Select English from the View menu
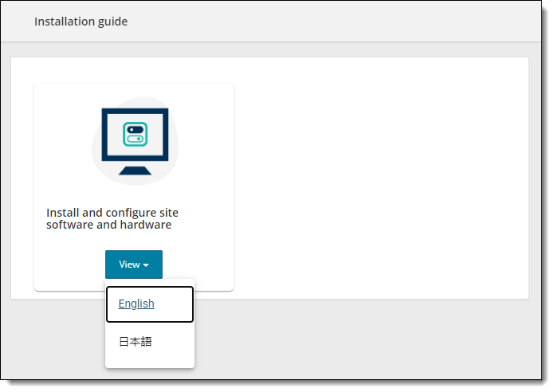The image size is (554, 392). click(x=136, y=304)
